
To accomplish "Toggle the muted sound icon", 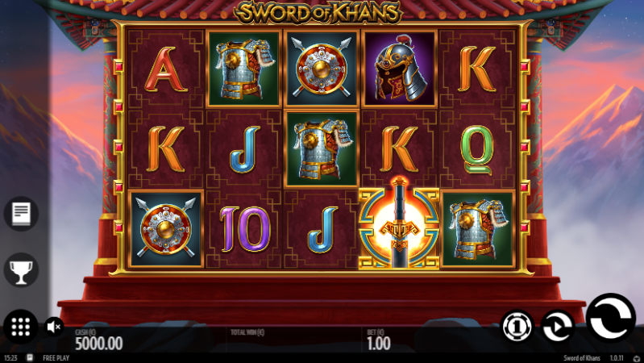I will click(x=54, y=327).
